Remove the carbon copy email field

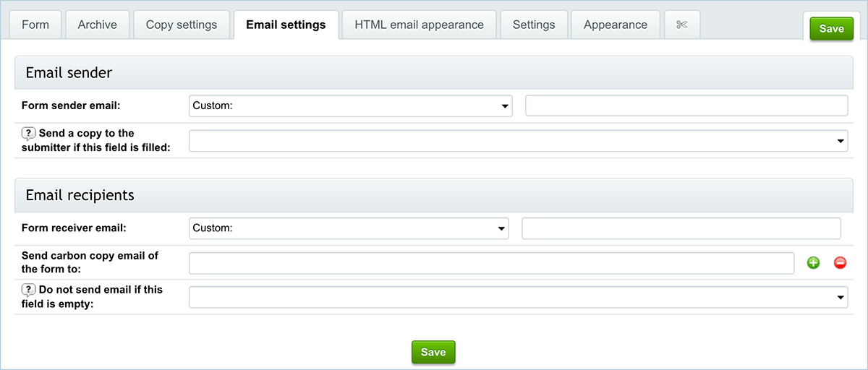840,263
